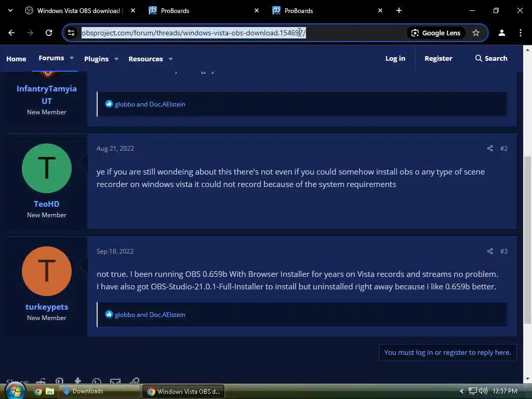
Task: Click the like thumbs-up icon on post #3
Action: 109,314
